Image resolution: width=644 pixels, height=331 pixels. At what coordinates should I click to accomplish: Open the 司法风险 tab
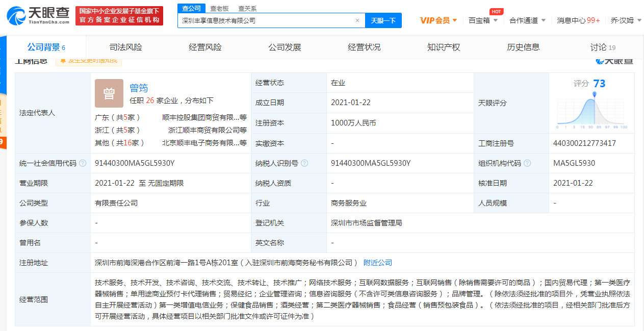(126, 47)
